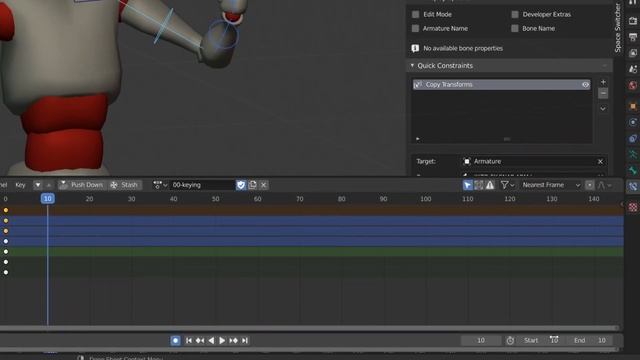Click the down-arrow button next to Key
Image resolution: width=640 pixels, height=360 pixels.
point(37,185)
